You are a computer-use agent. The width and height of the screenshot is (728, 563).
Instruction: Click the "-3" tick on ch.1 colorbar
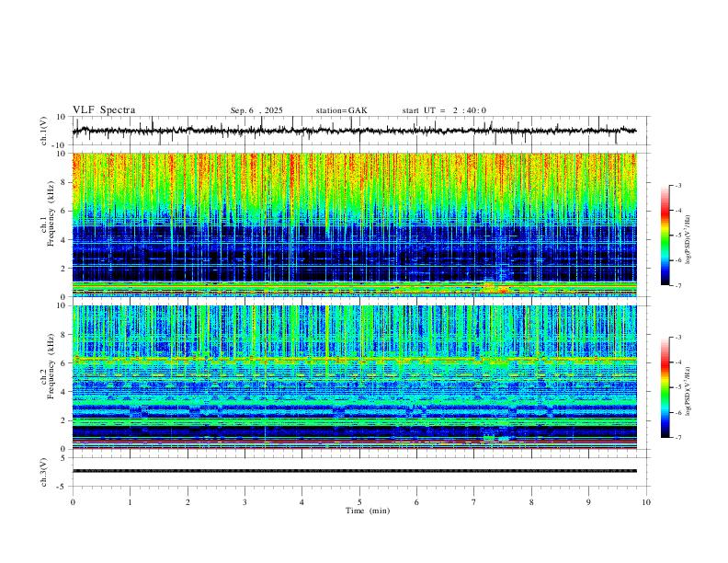click(x=677, y=185)
